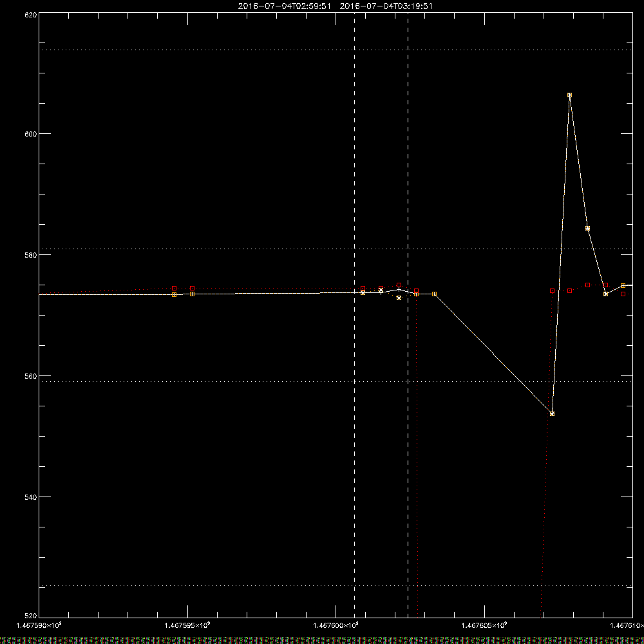
Task: Pick the data point near 584 after the peak
Action: click(x=587, y=229)
